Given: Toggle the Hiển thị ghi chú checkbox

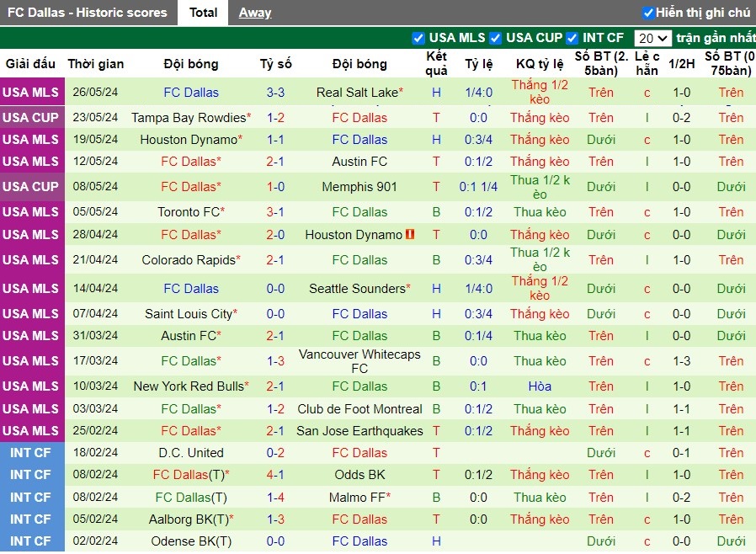Looking at the screenshot, I should point(648,13).
